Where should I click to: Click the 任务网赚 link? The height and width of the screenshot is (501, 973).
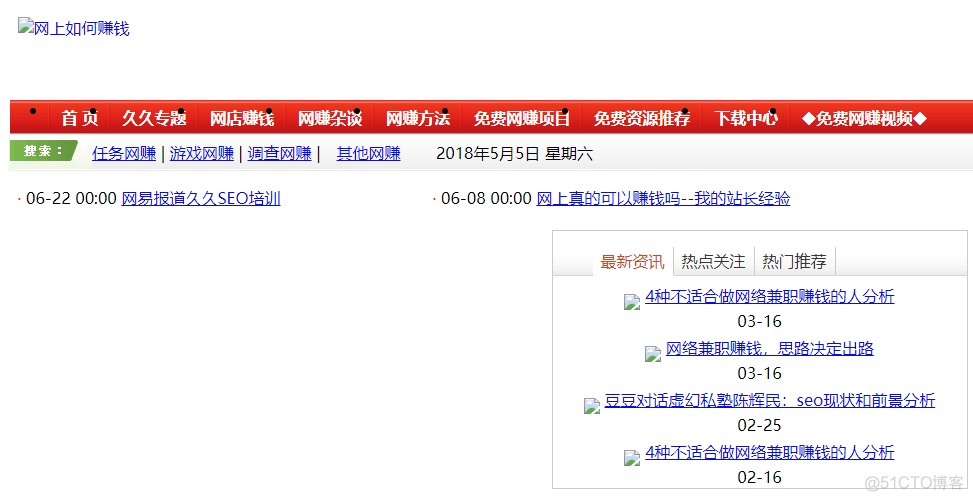(124, 154)
